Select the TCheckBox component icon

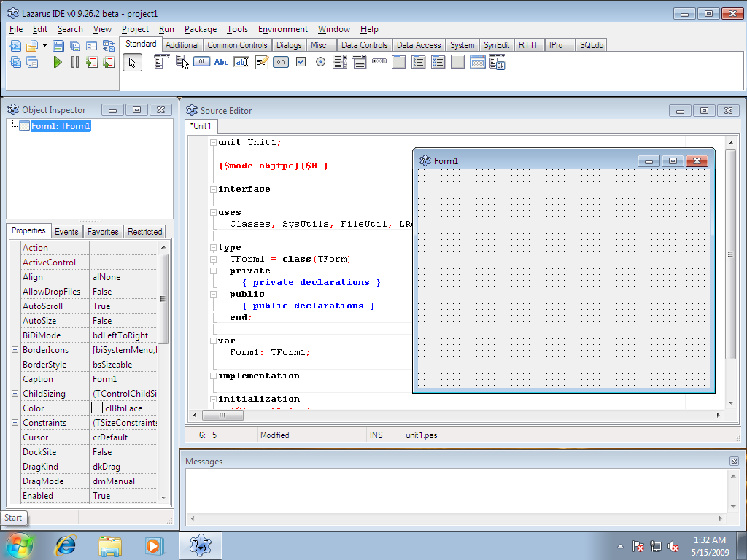click(301, 61)
